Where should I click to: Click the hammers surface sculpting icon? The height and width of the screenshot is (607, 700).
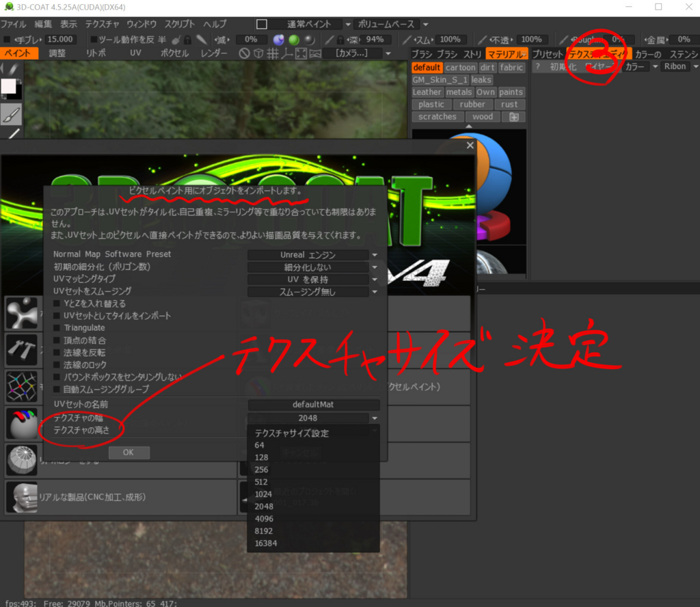click(21, 349)
